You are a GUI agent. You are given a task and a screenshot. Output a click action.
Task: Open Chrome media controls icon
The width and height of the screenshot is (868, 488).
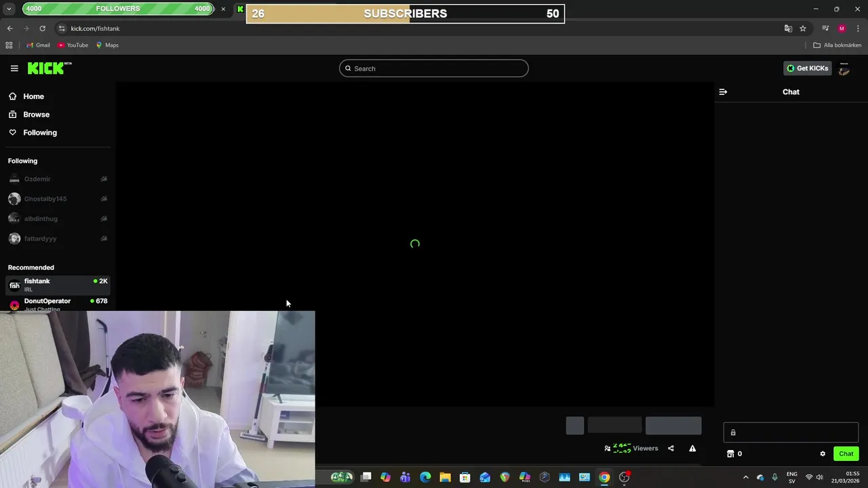tap(825, 28)
